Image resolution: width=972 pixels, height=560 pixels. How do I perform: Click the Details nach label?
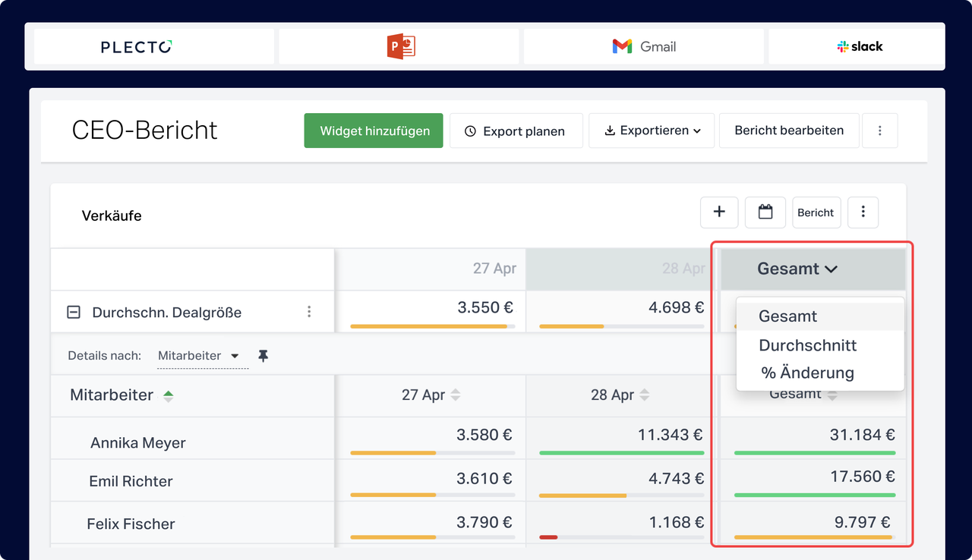[x=106, y=356]
